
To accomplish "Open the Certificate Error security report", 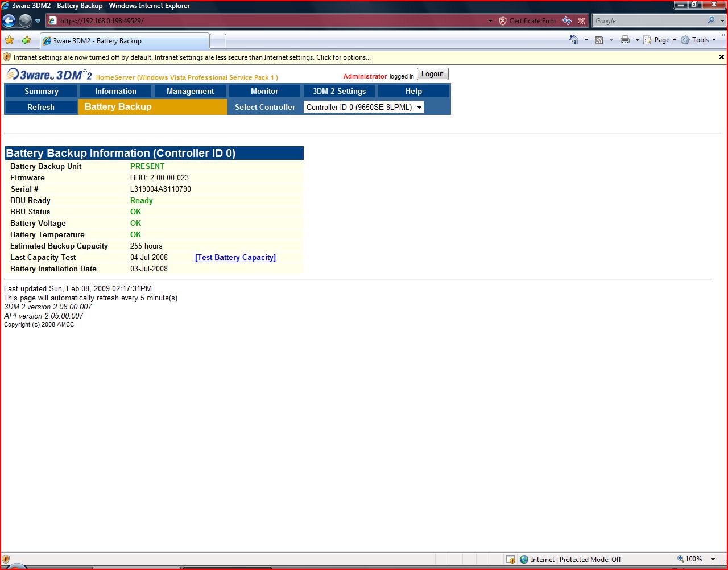I will (x=527, y=21).
